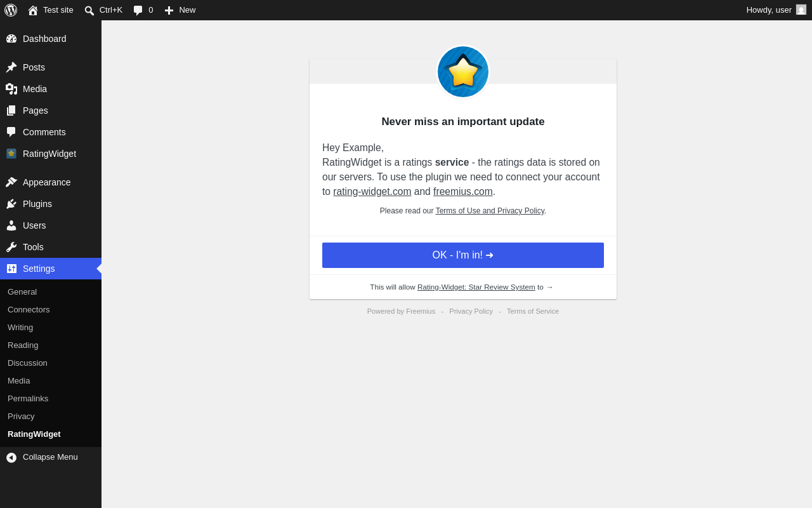Open the New content toolbar item
This screenshot has width=812, height=508.
click(180, 10)
